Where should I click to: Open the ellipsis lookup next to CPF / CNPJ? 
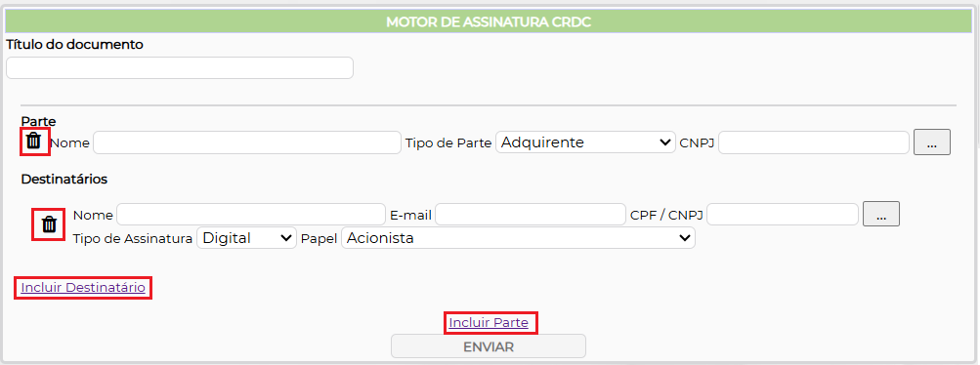pos(881,214)
